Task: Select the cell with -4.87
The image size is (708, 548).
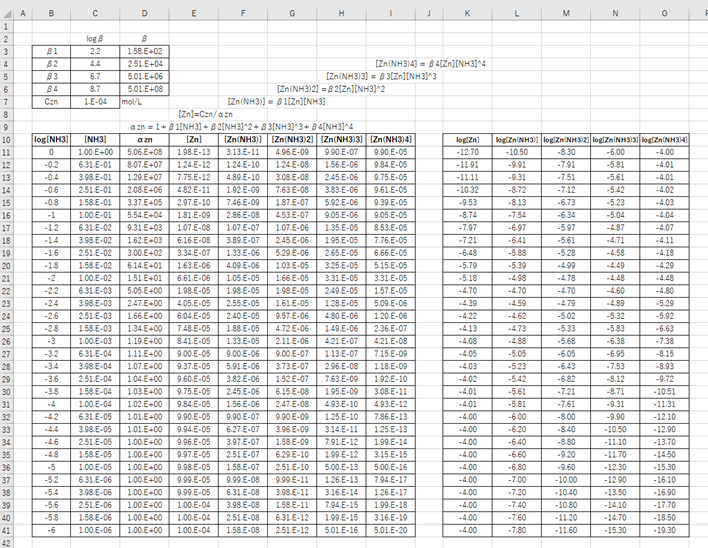Action: 615,228
